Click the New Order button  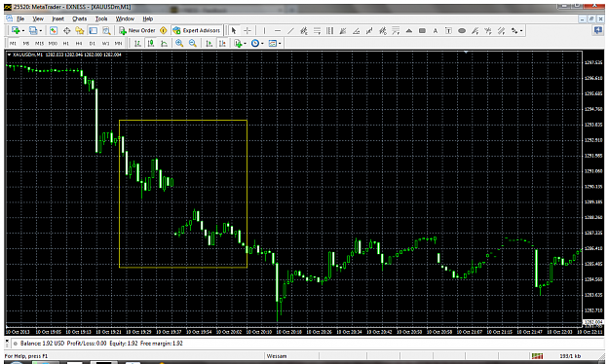(137, 30)
